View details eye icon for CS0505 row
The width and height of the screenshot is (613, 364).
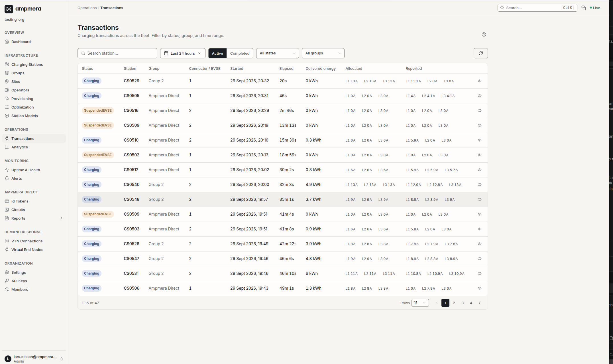click(480, 96)
